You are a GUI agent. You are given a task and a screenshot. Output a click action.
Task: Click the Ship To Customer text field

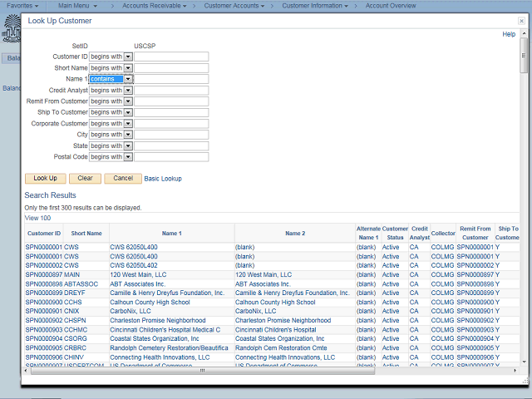click(x=171, y=112)
